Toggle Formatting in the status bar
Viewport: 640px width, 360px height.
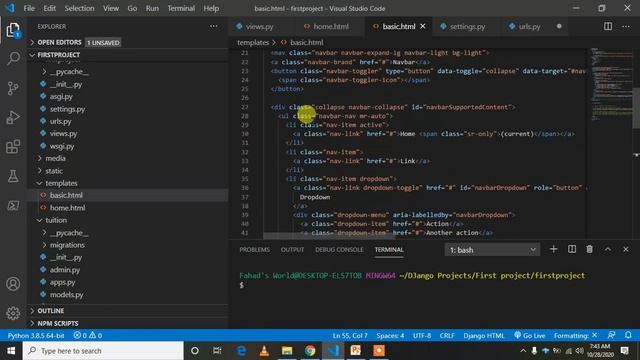pos(576,336)
